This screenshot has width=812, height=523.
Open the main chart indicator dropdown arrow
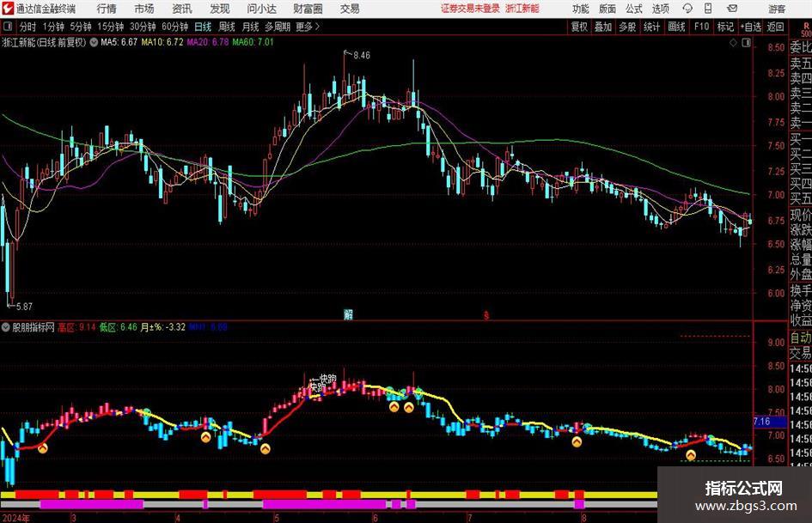pos(94,42)
